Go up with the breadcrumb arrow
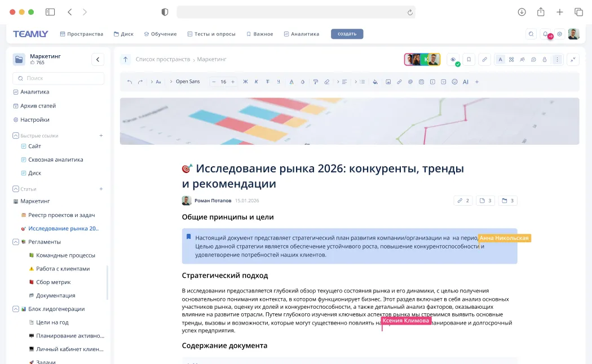 pos(126,59)
